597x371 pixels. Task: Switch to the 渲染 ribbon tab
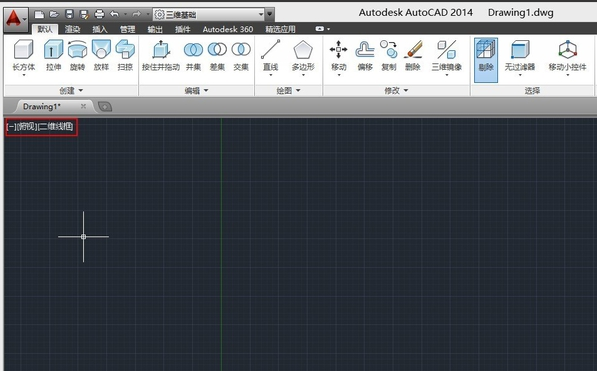tap(72, 29)
